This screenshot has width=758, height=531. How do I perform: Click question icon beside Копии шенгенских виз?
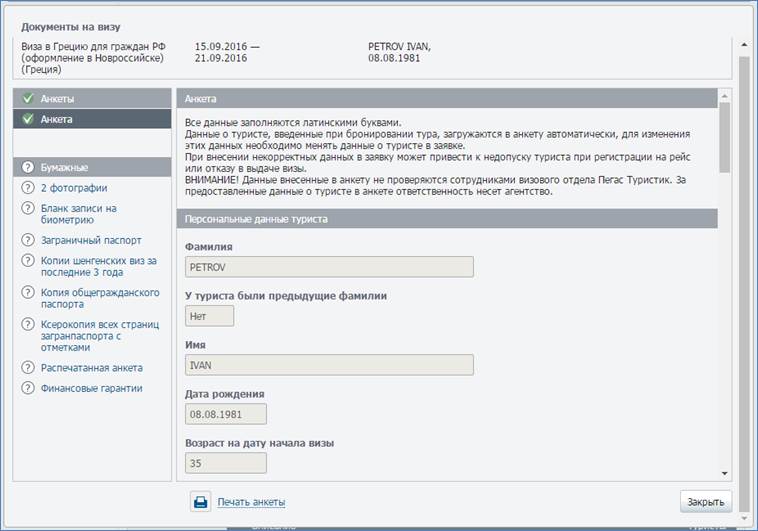[28, 260]
